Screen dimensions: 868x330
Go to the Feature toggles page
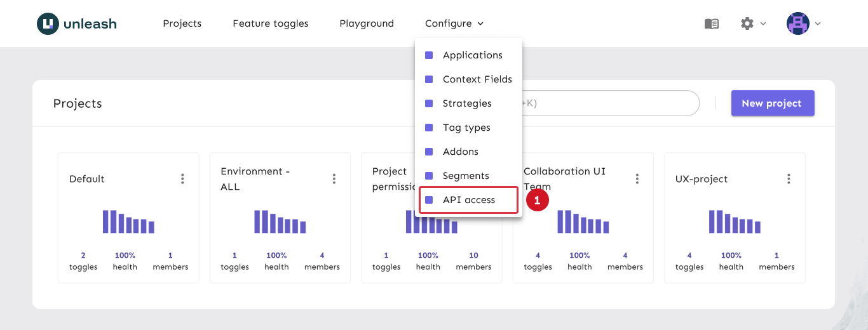point(270,23)
